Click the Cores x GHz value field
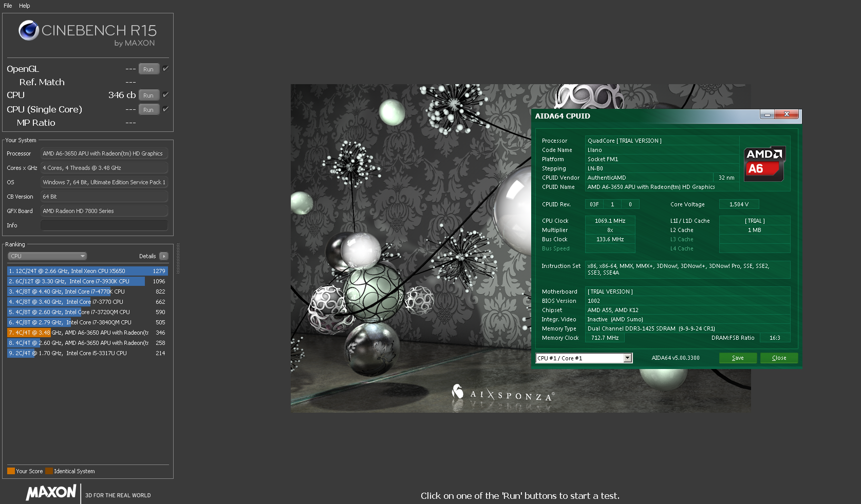This screenshot has height=504, width=861. click(x=104, y=168)
